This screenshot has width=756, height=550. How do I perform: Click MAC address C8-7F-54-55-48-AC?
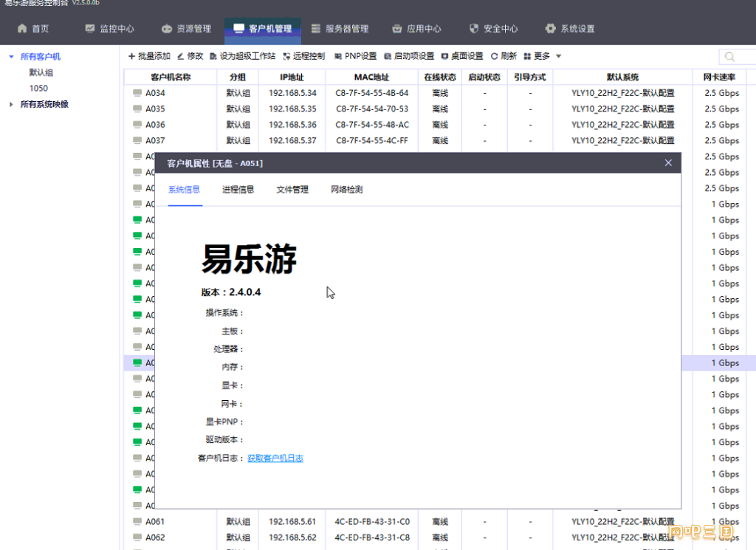(372, 124)
